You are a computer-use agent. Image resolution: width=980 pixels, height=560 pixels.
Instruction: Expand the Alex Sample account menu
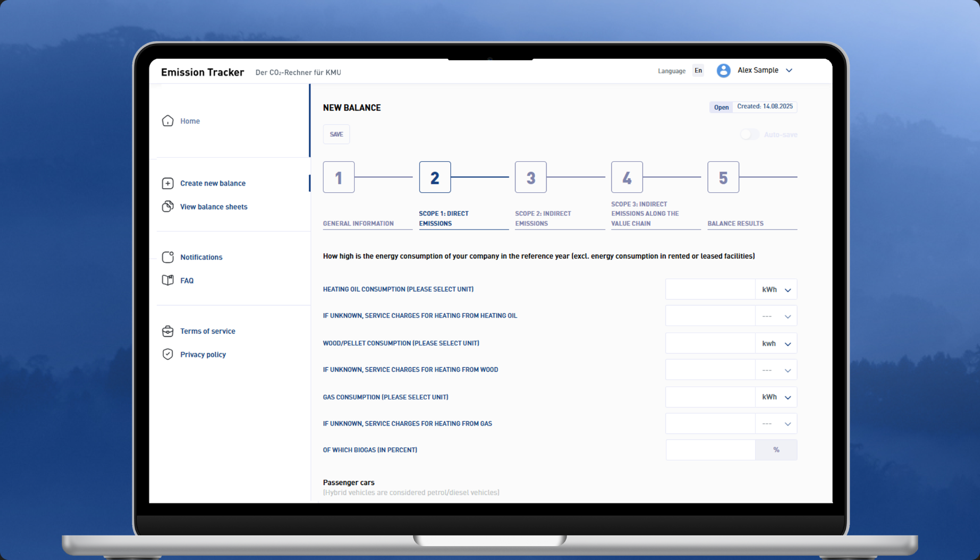789,70
